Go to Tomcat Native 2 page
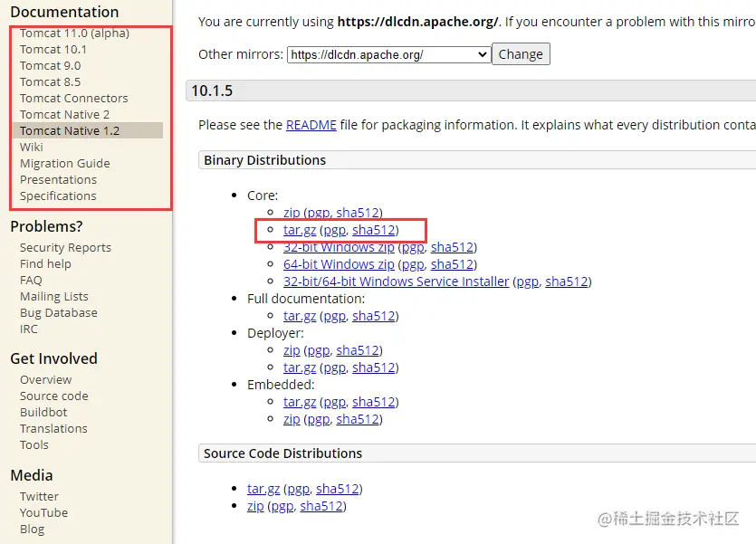756x544 pixels. point(64,115)
